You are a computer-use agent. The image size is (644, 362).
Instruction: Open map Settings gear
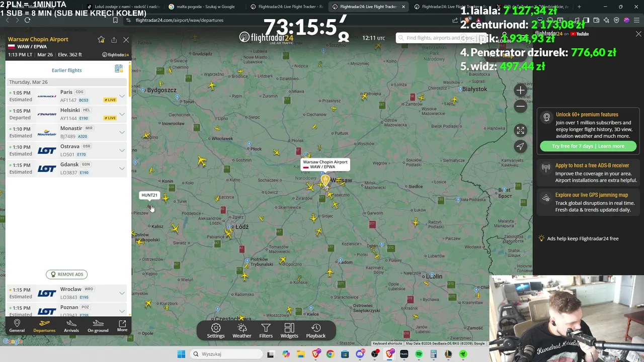[216, 331]
